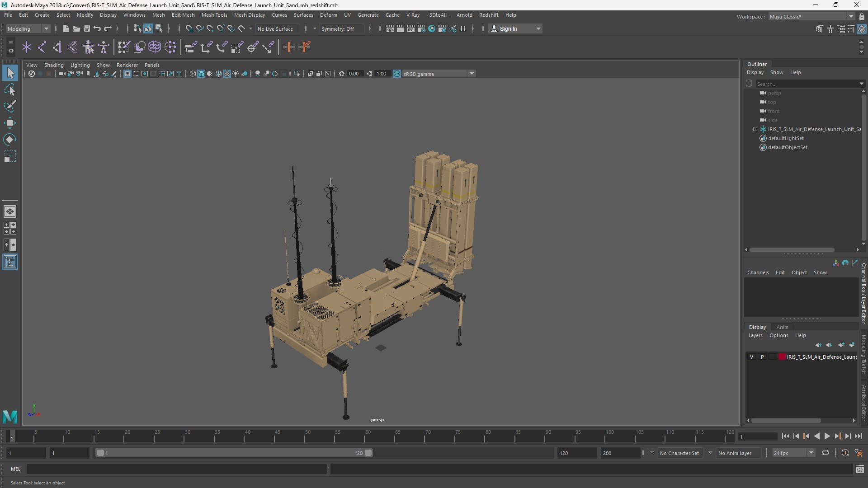Open the Redshift menu

pos(489,15)
